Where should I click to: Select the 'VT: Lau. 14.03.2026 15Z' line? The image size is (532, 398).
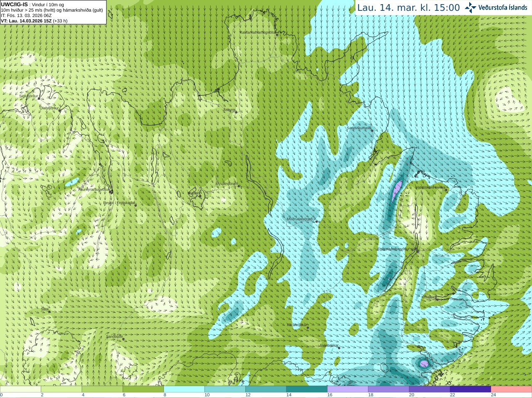point(34,21)
